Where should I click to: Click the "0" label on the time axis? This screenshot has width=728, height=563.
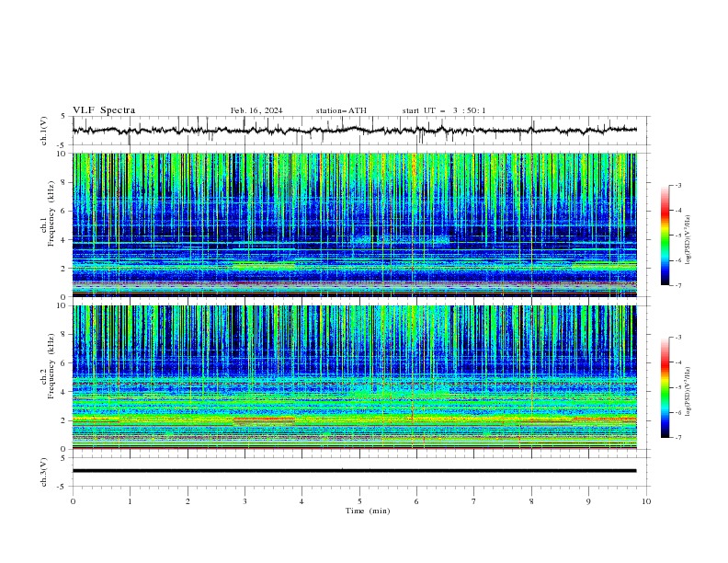73,501
